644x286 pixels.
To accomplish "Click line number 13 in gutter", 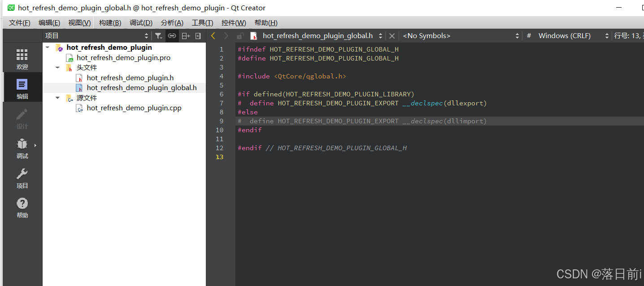I will [x=219, y=157].
